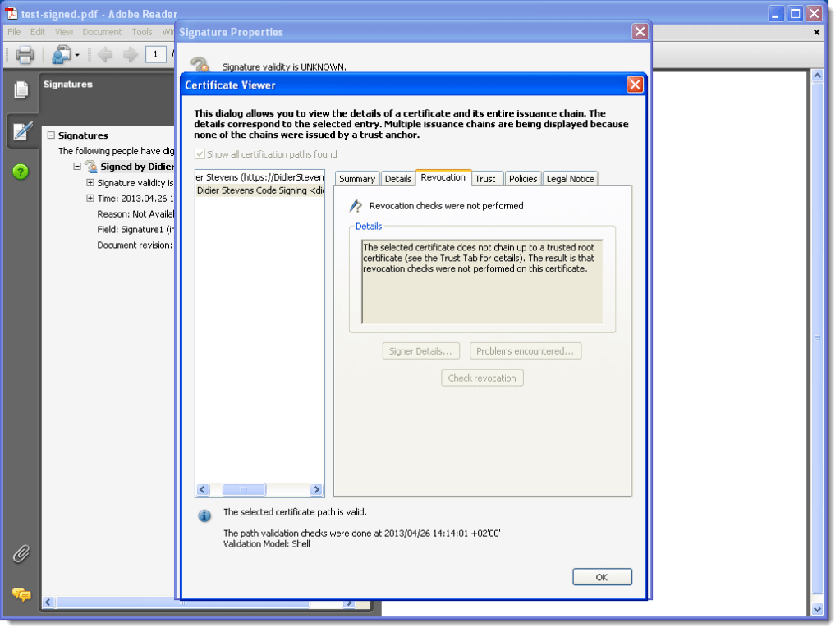Open the Pages panel icon
This screenshot has width=840, height=632.
click(21, 90)
